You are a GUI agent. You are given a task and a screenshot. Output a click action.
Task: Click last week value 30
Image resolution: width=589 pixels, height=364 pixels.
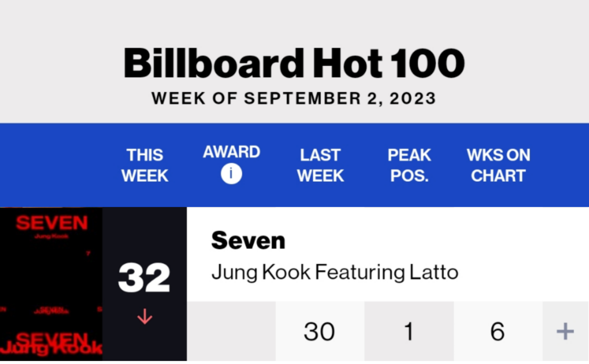coord(319,331)
